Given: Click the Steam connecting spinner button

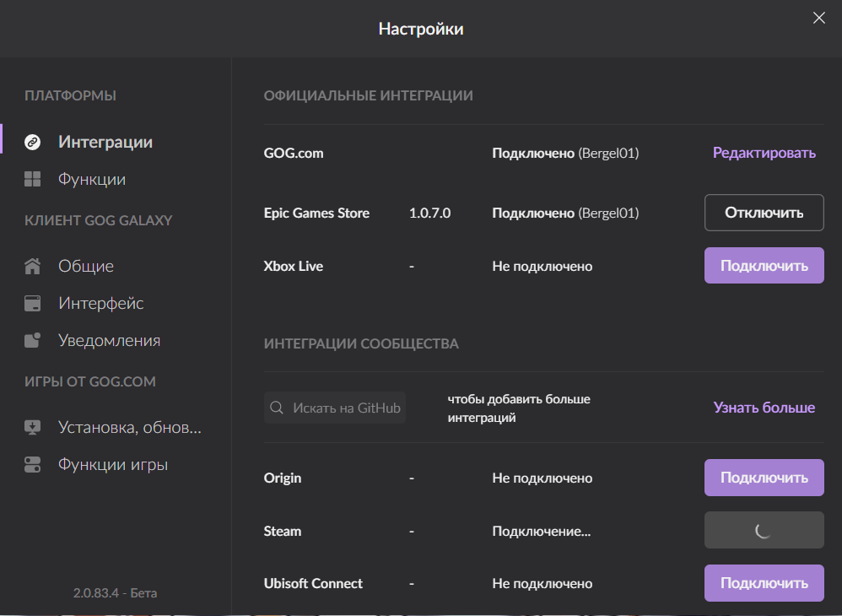Looking at the screenshot, I should tap(764, 530).
